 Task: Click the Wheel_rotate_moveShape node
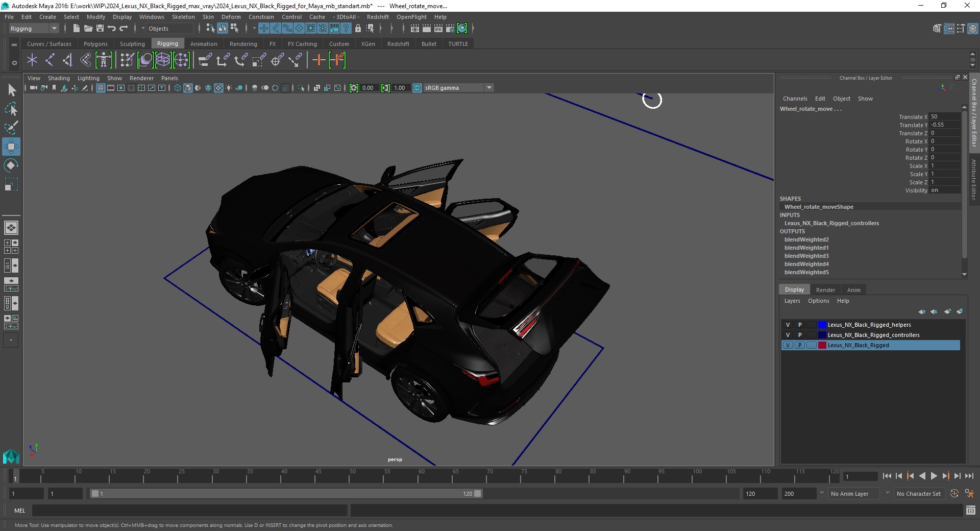coord(819,207)
